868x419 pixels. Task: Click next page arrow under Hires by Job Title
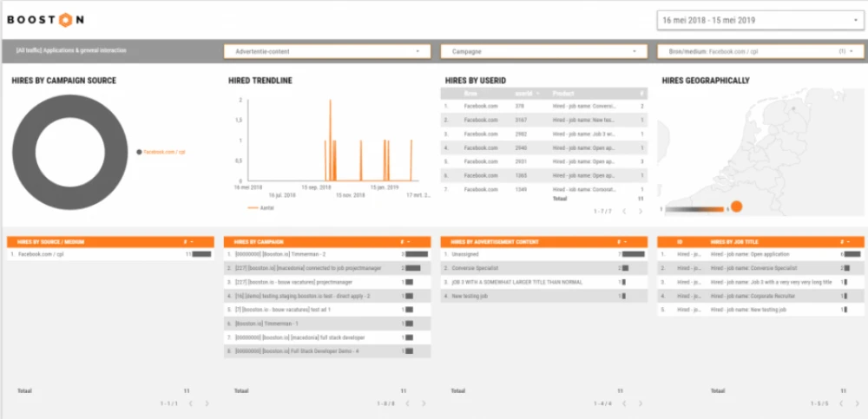(856, 403)
